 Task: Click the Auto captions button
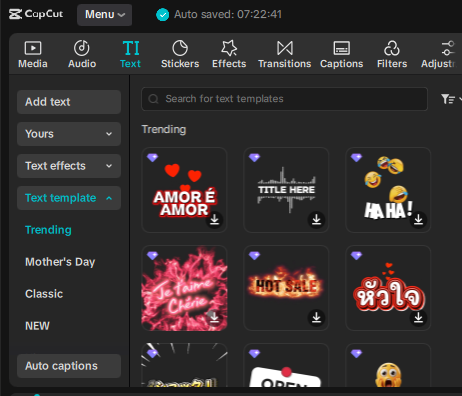pyautogui.click(x=69, y=366)
